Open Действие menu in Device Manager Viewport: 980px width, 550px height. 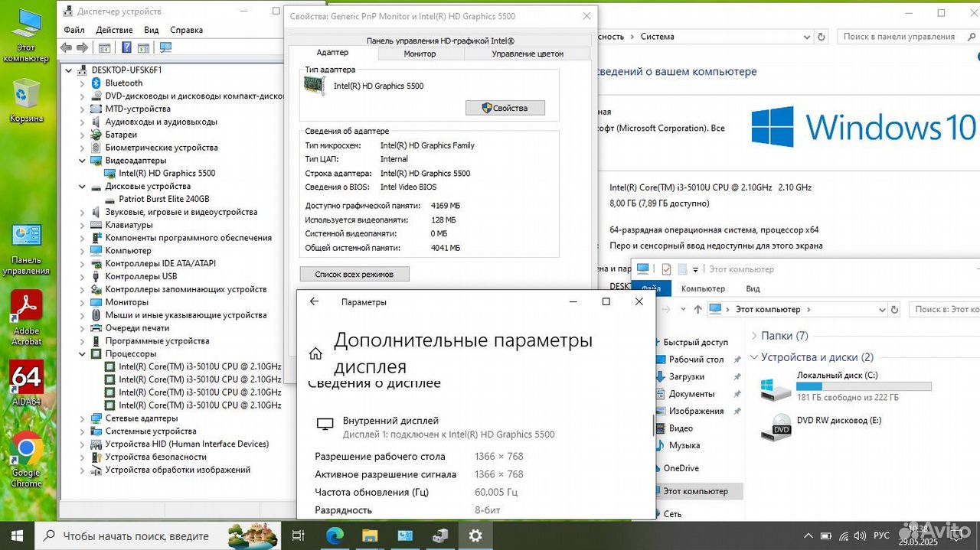(115, 30)
